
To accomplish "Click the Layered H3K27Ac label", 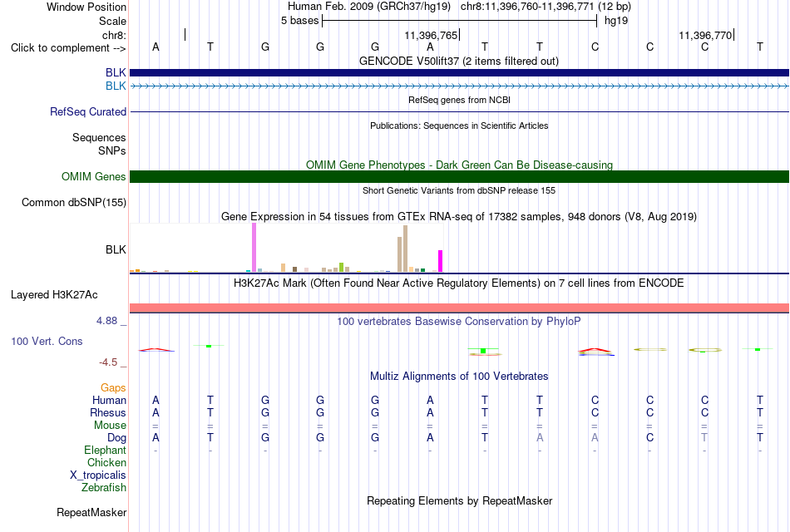I will coord(54,295).
